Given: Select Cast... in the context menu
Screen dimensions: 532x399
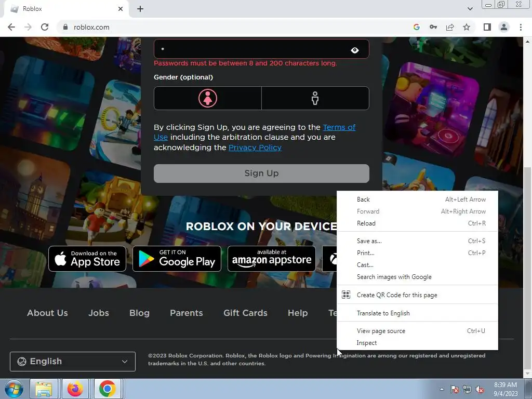Looking at the screenshot, I should coord(417,265).
